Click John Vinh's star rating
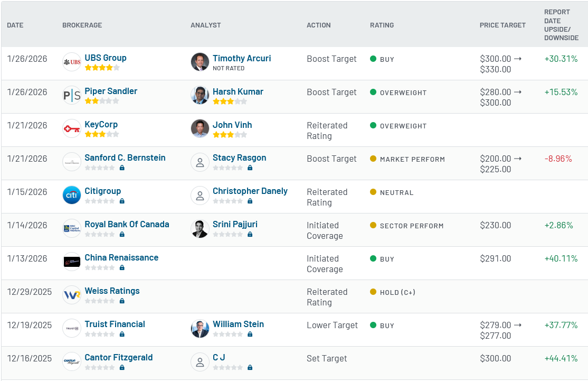The height and width of the screenshot is (381, 588). [x=230, y=135]
